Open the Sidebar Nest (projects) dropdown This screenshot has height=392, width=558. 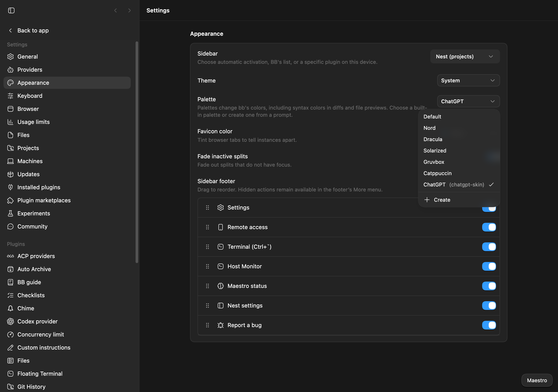pyautogui.click(x=465, y=57)
